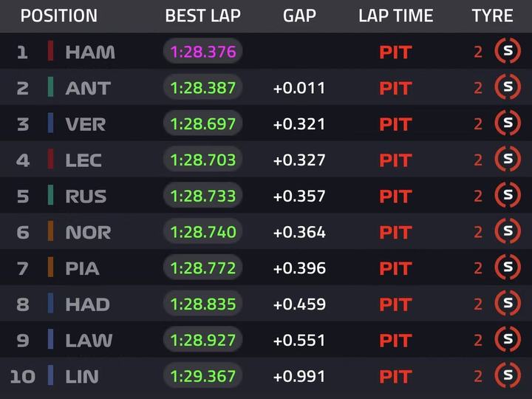Click Hamilton's soft tyre icon
Screen dimensions: 532x399
coord(508,51)
